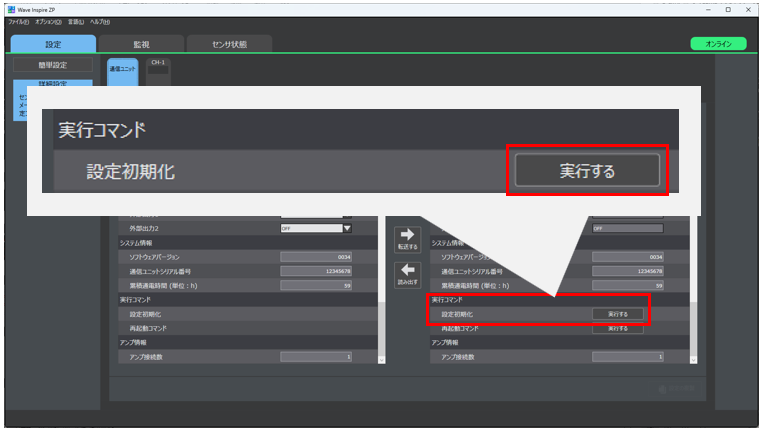Click the 積算通電時間 (単位:h) label in right pane
This screenshot has width=759, height=429.
click(x=475, y=286)
